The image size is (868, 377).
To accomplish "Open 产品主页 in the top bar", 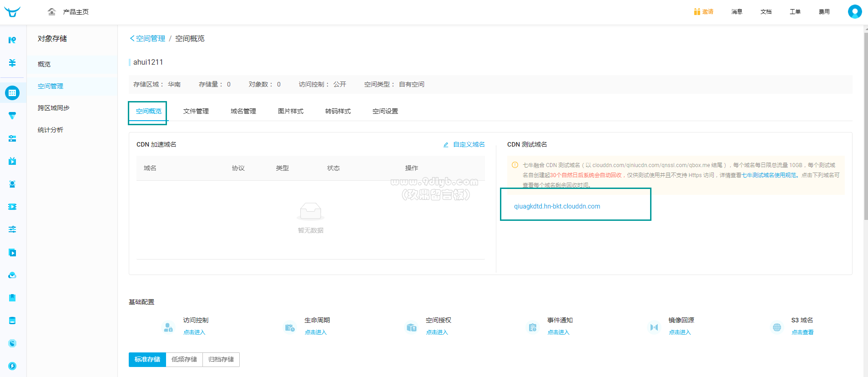I will (x=76, y=12).
